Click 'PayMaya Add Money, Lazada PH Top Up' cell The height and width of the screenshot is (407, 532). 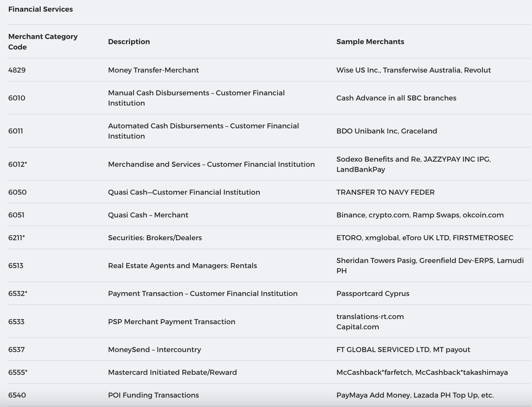pyautogui.click(x=415, y=395)
